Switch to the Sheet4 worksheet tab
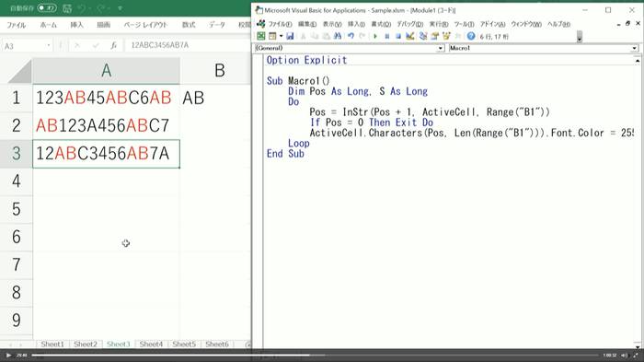The height and width of the screenshot is (362, 644). (x=151, y=344)
